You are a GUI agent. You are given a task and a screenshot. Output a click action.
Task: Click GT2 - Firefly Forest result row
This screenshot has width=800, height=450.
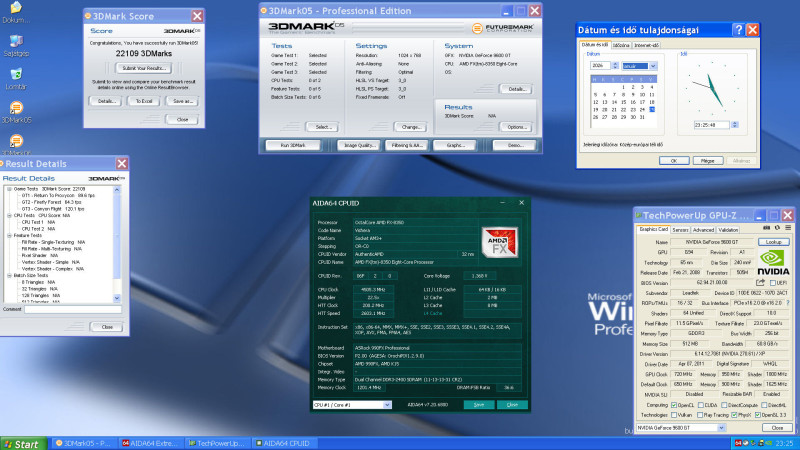click(52, 202)
